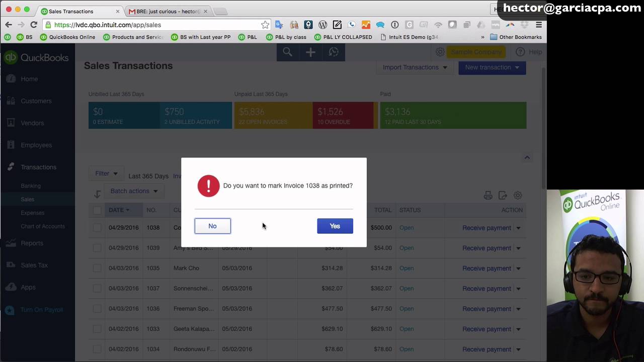
Task: Check the box for invoice 1036
Action: click(97, 309)
